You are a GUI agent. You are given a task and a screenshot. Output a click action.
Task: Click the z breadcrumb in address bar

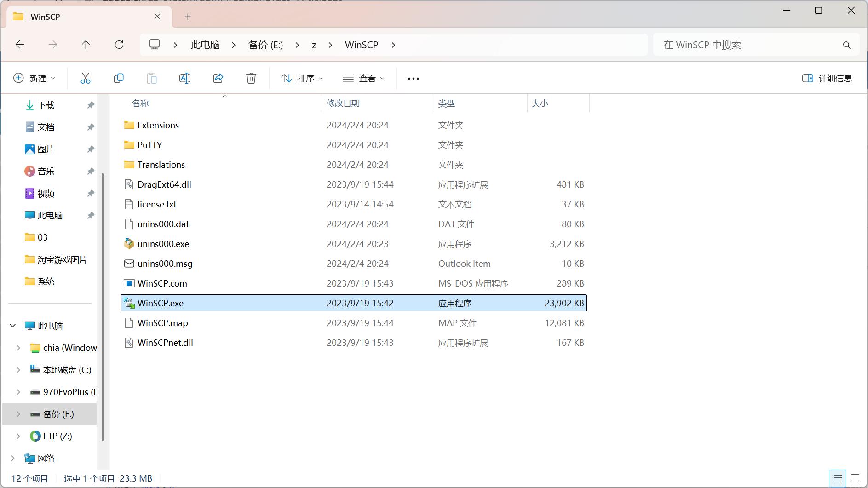[314, 45]
